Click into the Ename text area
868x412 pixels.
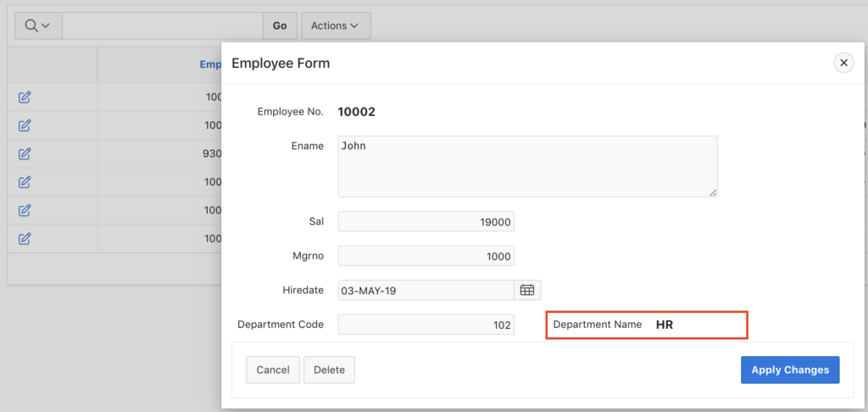click(527, 166)
